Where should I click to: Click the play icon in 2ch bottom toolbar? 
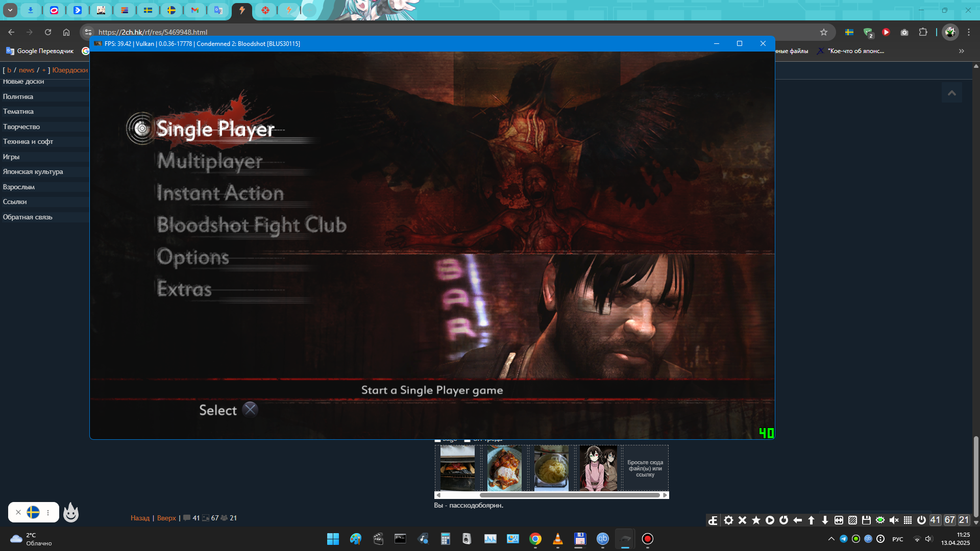pyautogui.click(x=770, y=520)
